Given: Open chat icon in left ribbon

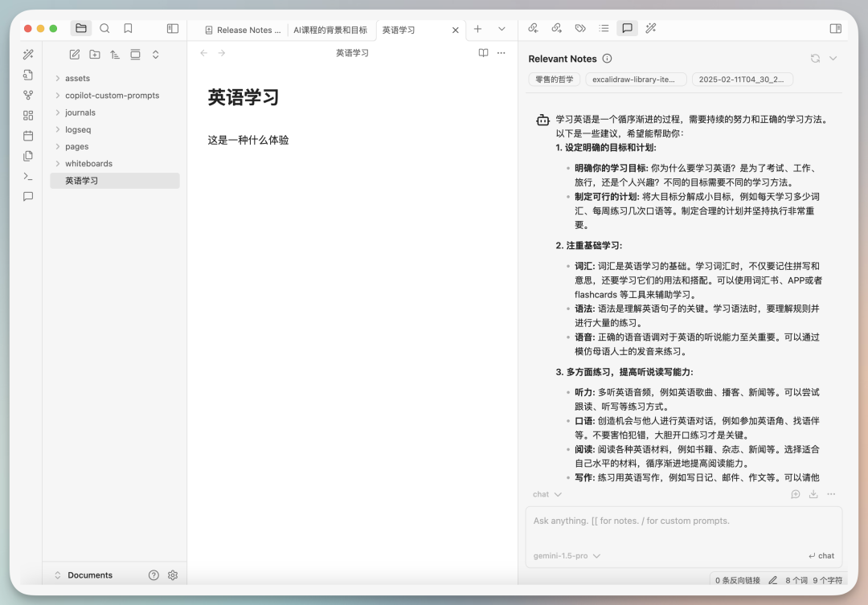Looking at the screenshot, I should 28,197.
